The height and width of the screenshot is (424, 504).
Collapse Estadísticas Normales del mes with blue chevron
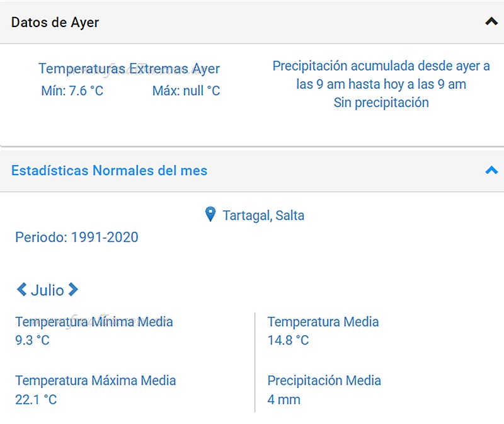[x=491, y=171]
